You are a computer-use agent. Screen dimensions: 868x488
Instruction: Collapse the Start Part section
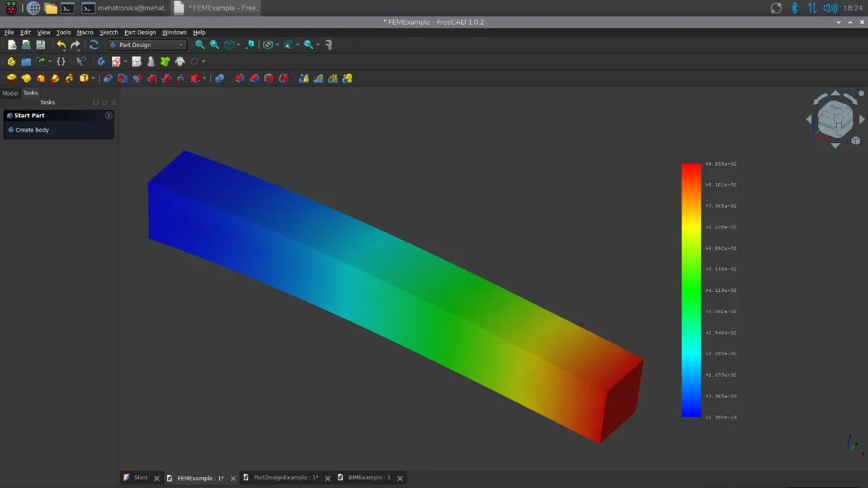tap(109, 116)
